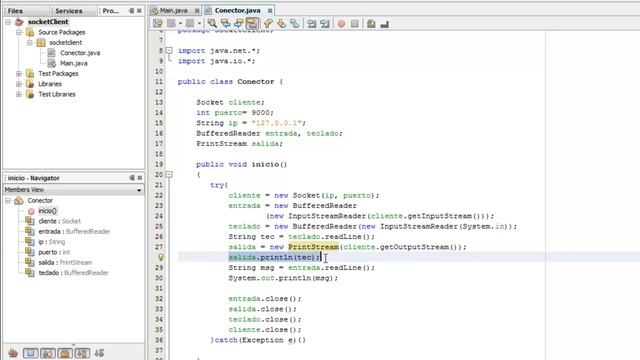The height and width of the screenshot is (360, 640).
Task: Click the lightbulb hint icon on line 28
Action: pos(161,257)
